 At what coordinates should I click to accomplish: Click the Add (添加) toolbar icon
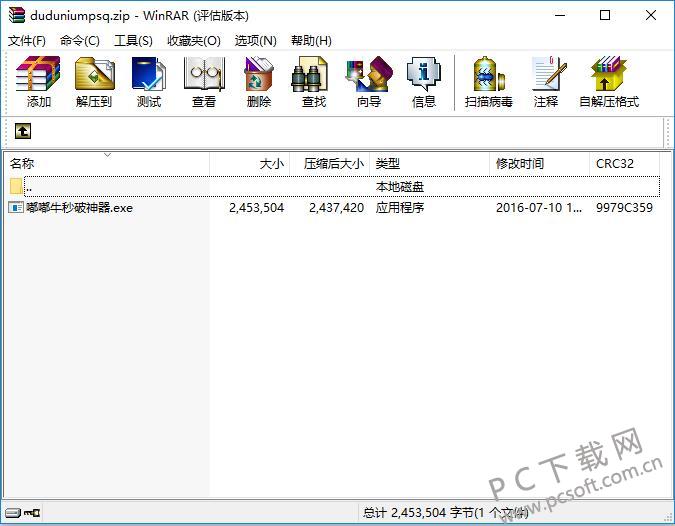[x=38, y=82]
